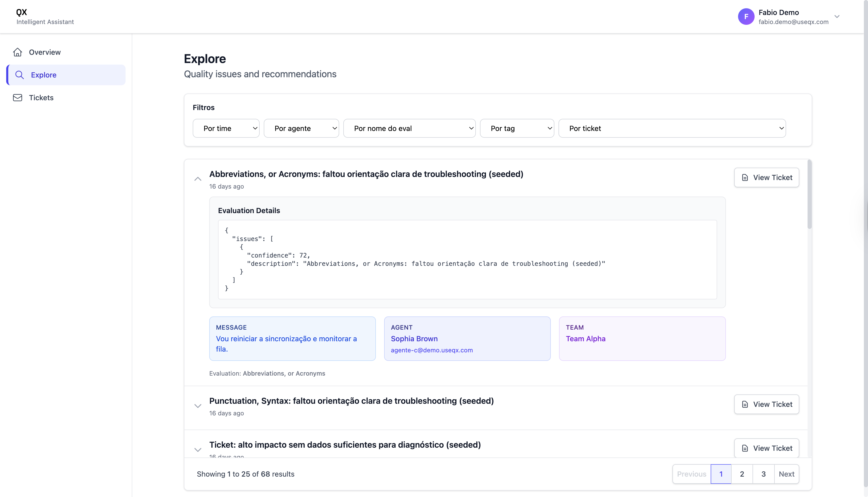Click the document icon in the top View Ticket button
The image size is (868, 497).
pos(745,177)
